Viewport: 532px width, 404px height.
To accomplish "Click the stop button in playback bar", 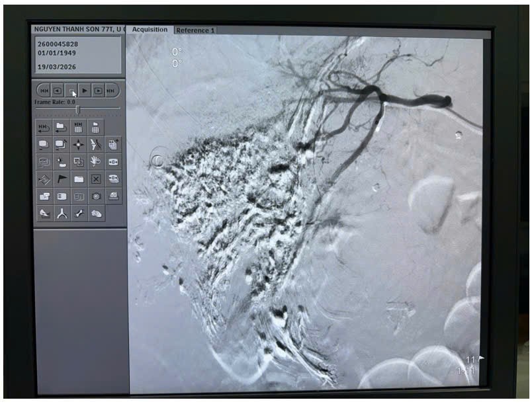I will tap(71, 91).
